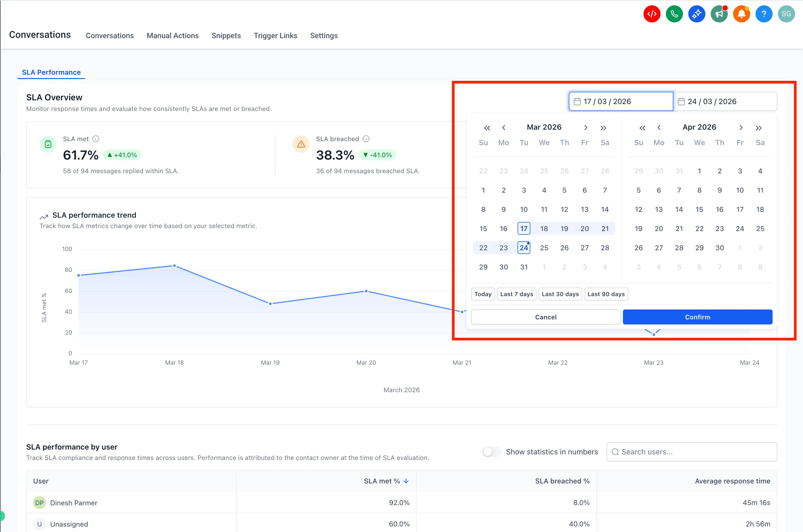Screen dimensions: 803x532
Task: Click the Search users input field
Action: [x=691, y=452]
